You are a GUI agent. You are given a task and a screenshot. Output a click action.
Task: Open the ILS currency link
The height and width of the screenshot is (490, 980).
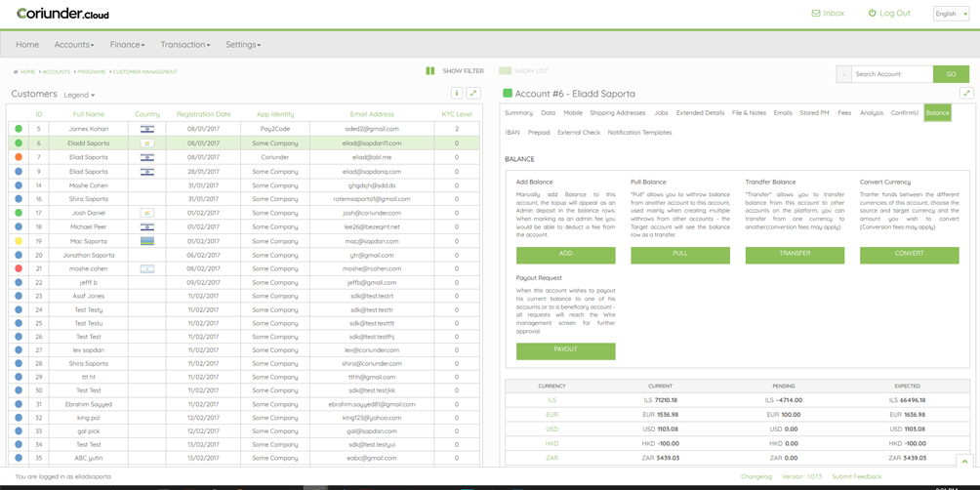(551, 400)
